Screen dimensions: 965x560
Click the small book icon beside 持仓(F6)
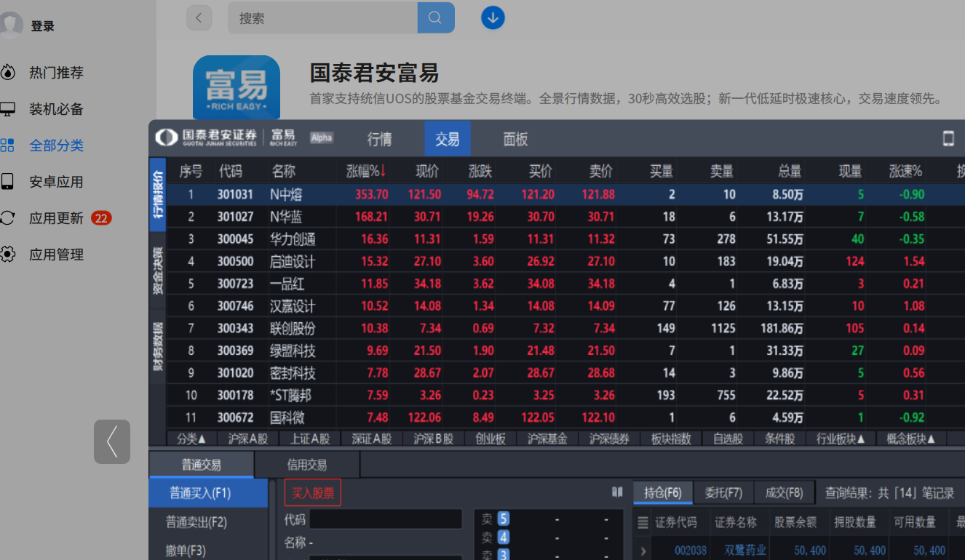point(617,492)
